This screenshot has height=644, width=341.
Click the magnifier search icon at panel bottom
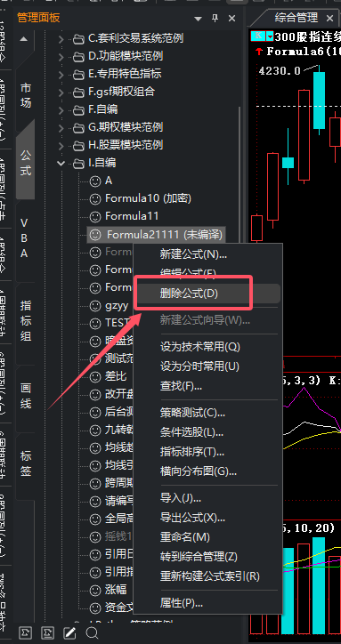pyautogui.click(x=92, y=632)
